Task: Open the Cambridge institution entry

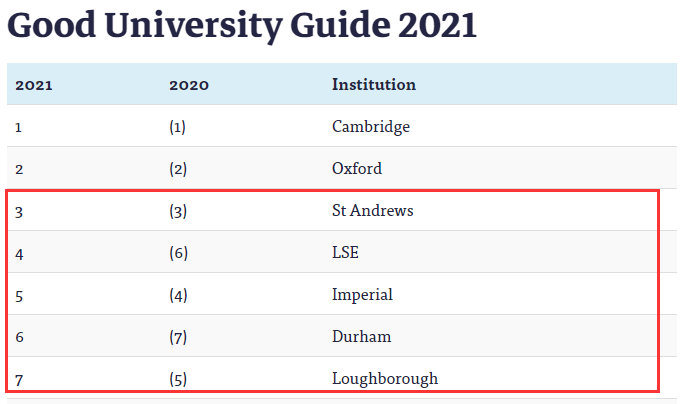Action: (x=371, y=127)
